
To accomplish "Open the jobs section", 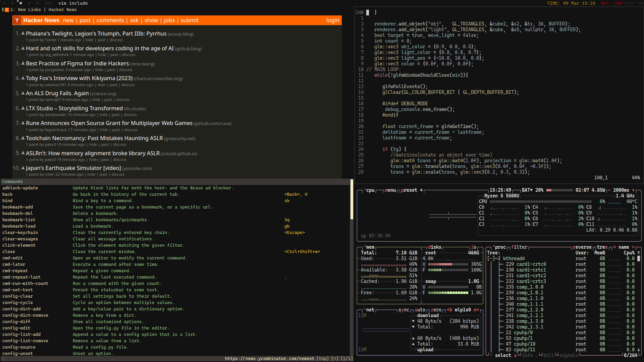I will (169, 20).
